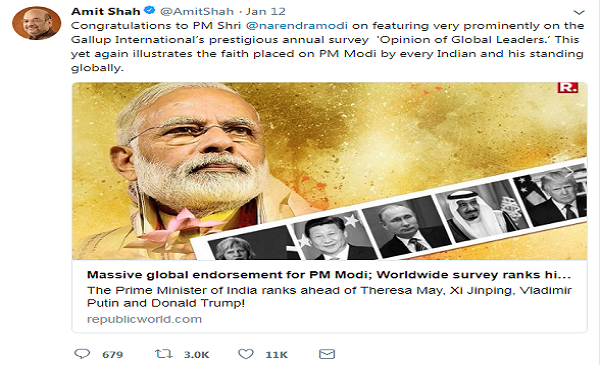Click the reply speech bubble icon
Viewport: 600px width, 365px height.
point(82,354)
